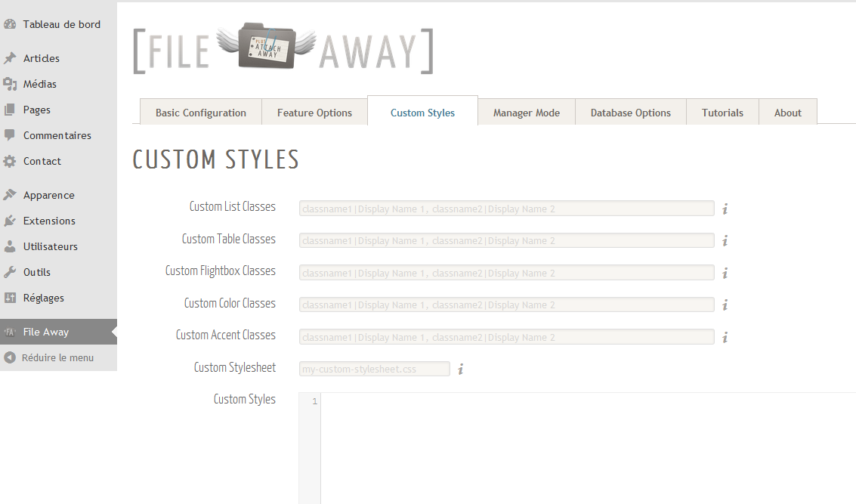Go to the Manager Mode tab
This screenshot has width=856, height=504.
(x=527, y=113)
